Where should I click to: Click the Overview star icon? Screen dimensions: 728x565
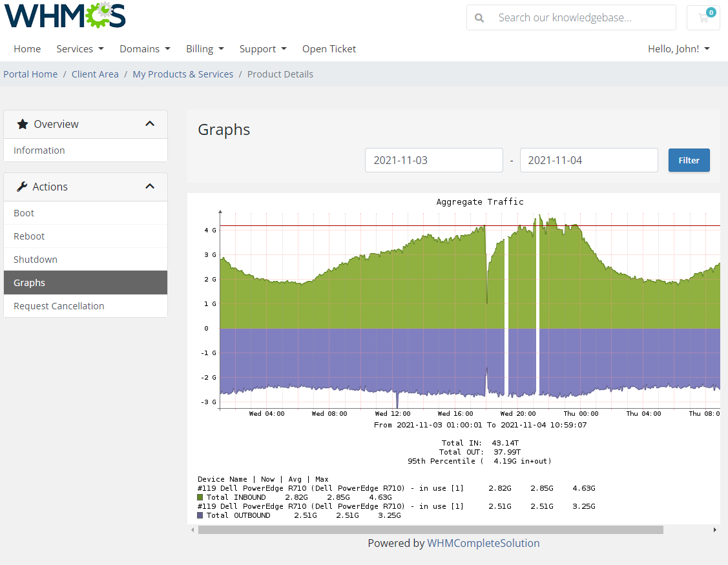point(22,124)
